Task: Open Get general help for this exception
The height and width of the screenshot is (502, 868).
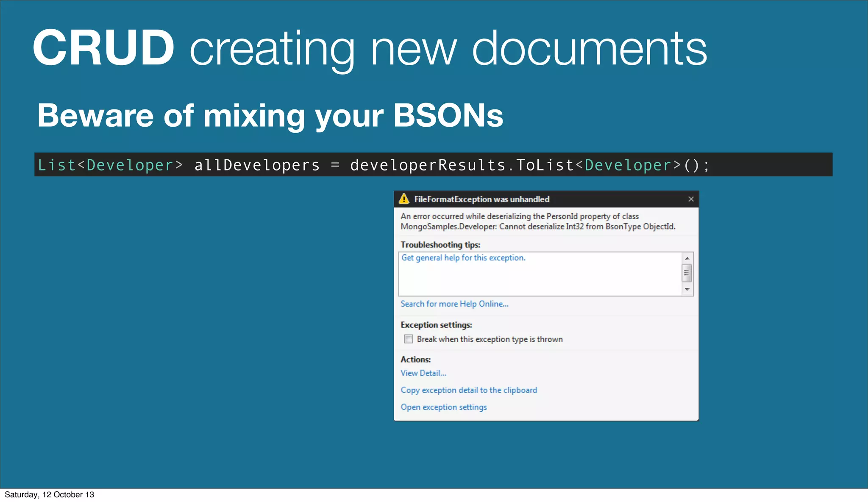Action: point(463,258)
